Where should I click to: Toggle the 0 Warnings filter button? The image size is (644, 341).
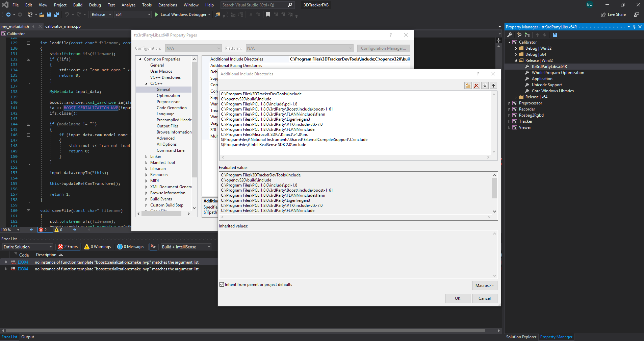click(98, 247)
